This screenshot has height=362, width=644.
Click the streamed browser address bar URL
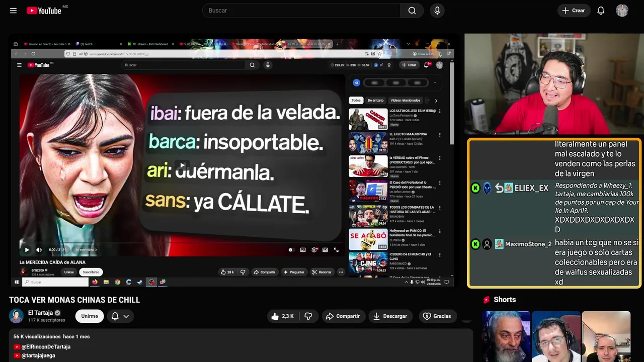pos(120,54)
